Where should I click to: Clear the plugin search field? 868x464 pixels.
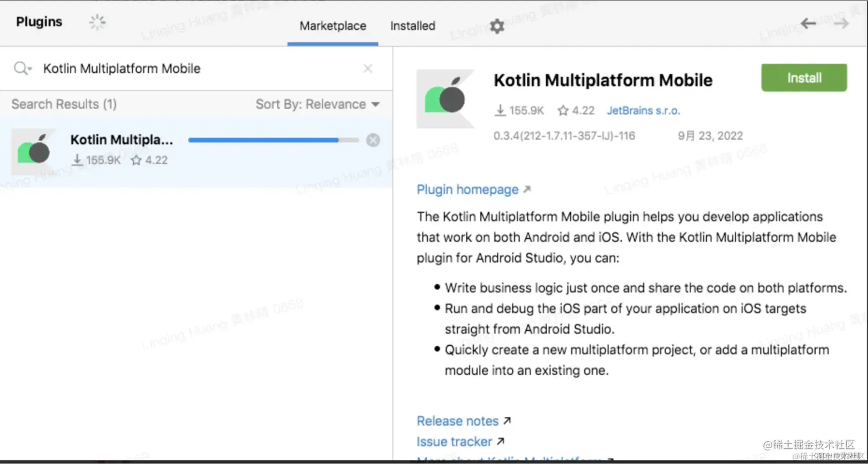click(368, 69)
